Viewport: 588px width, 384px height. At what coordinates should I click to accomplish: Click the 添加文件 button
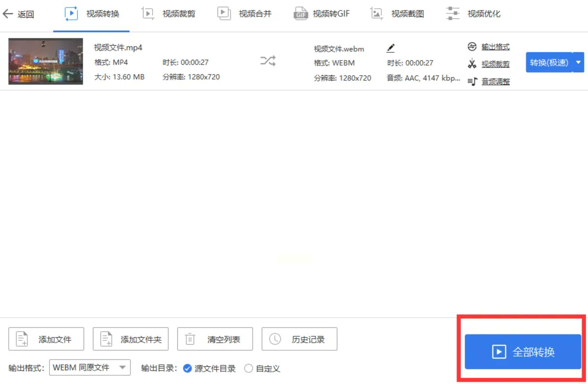click(x=46, y=339)
